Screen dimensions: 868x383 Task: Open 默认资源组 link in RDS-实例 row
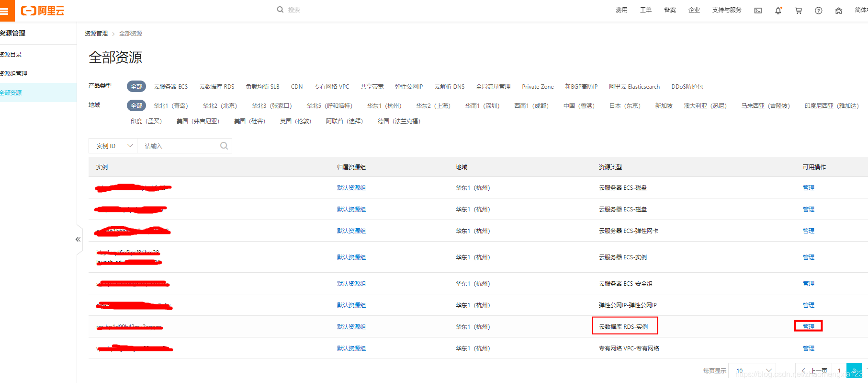coord(351,327)
